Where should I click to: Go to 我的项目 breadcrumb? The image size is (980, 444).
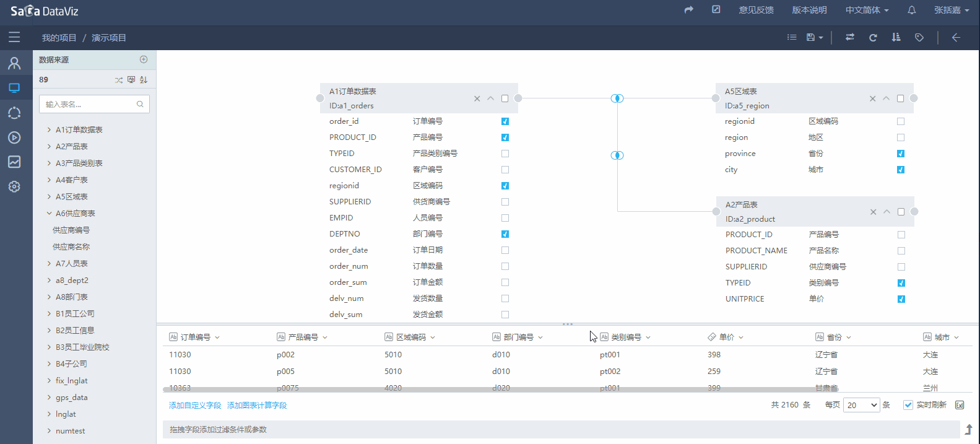tap(59, 38)
